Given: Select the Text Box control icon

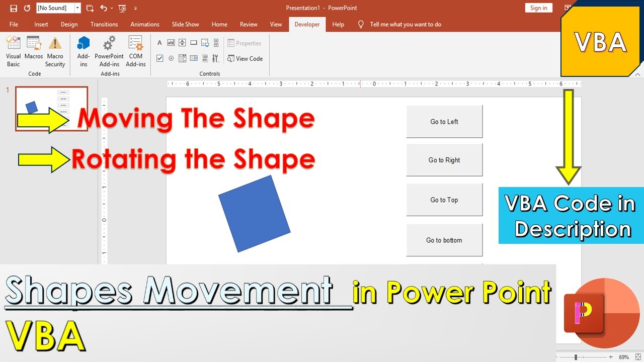Looking at the screenshot, I should [x=171, y=43].
